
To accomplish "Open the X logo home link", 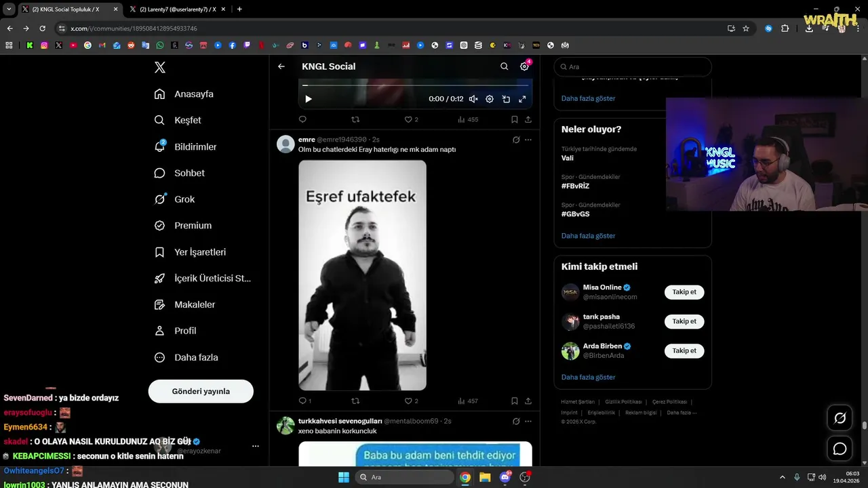I will coord(160,67).
